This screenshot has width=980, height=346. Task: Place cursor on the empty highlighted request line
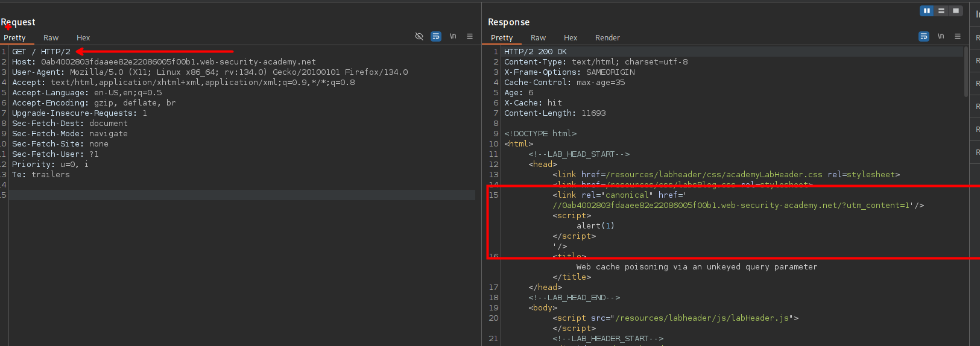242,195
